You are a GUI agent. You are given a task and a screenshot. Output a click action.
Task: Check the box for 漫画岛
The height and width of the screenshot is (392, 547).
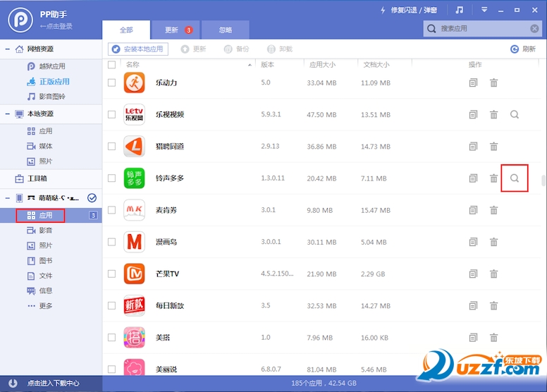111,242
